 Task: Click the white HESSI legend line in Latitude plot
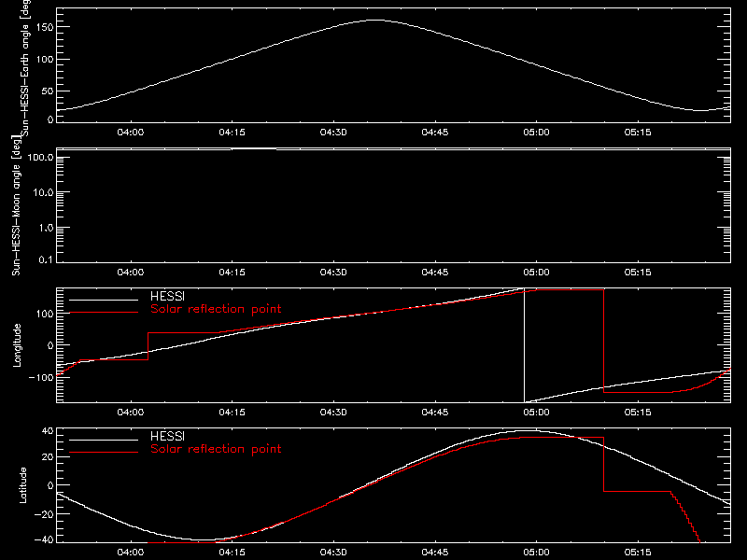pos(104,440)
